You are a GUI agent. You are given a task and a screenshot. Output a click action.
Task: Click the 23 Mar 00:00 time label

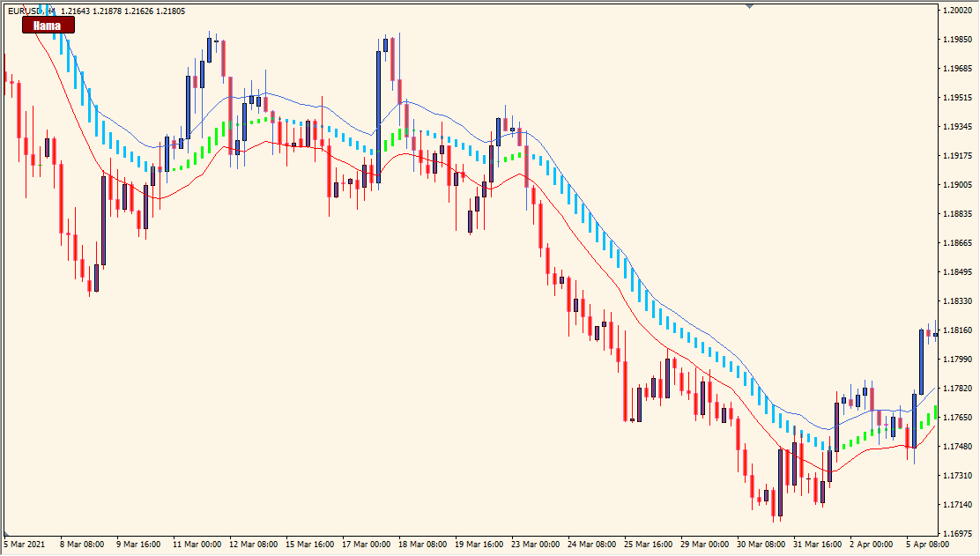pos(536,545)
